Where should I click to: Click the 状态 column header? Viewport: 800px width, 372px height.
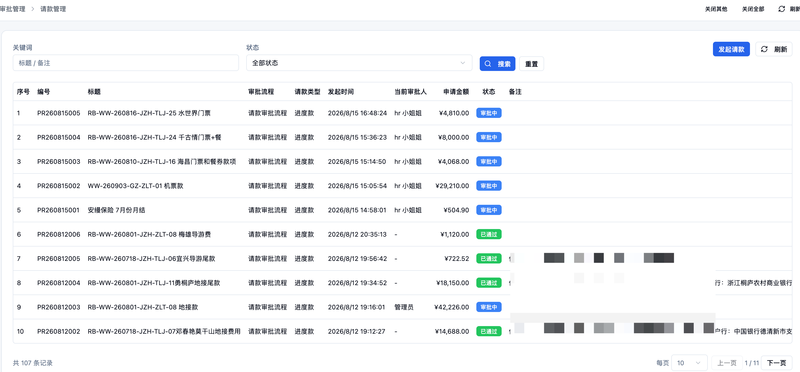coord(489,92)
